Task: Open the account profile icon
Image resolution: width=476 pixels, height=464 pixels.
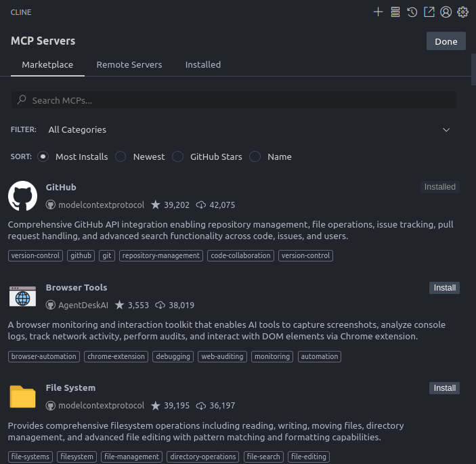Action: click(446, 12)
